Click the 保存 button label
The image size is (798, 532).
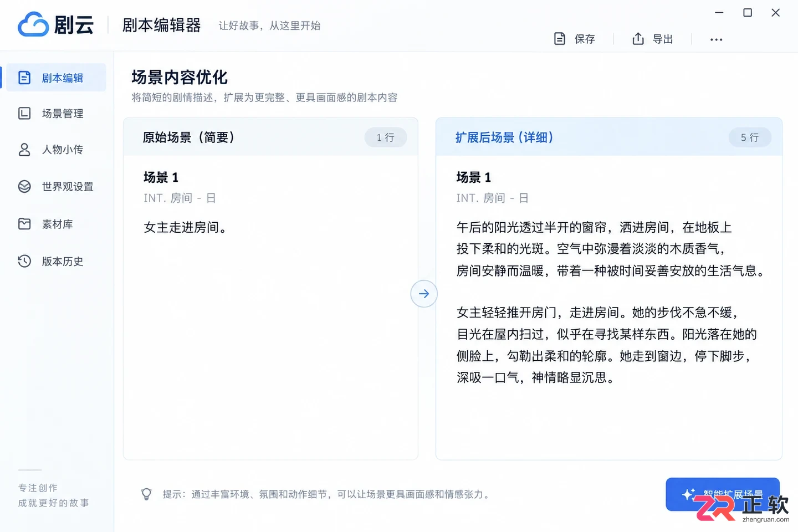click(x=585, y=39)
